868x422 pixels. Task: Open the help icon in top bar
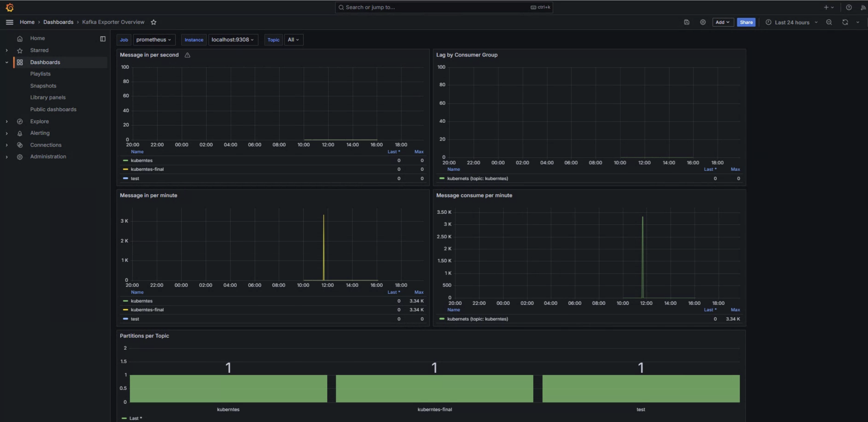(849, 7)
